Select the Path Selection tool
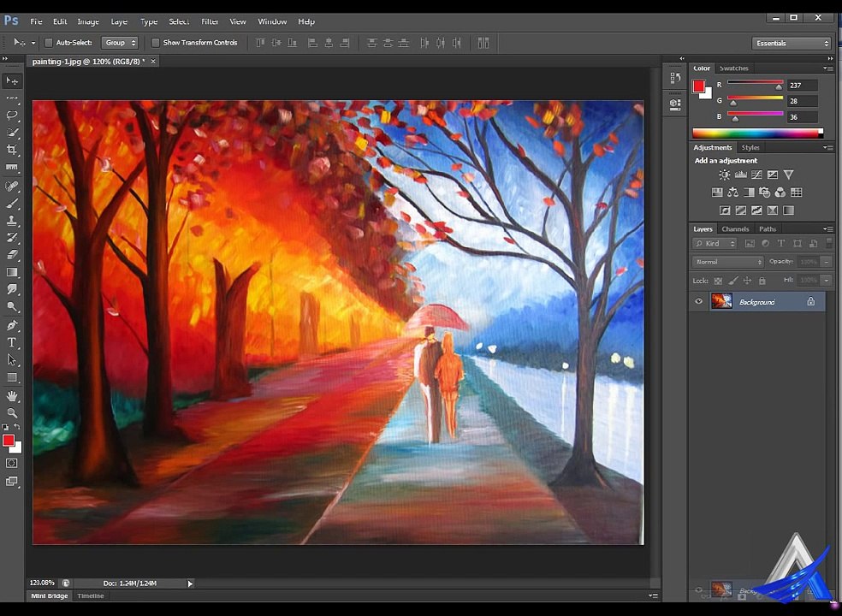Image resolution: width=842 pixels, height=616 pixels. 12,360
